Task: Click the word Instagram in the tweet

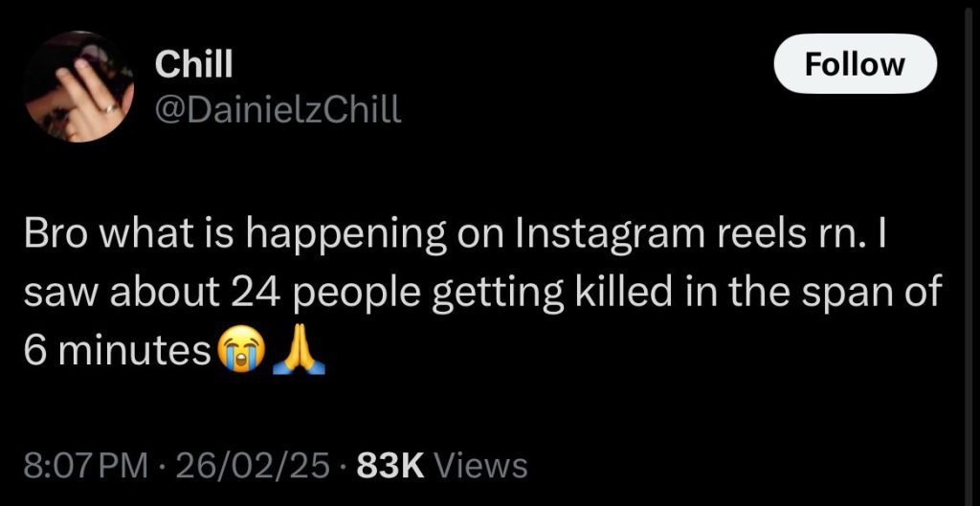Action: tap(611, 234)
